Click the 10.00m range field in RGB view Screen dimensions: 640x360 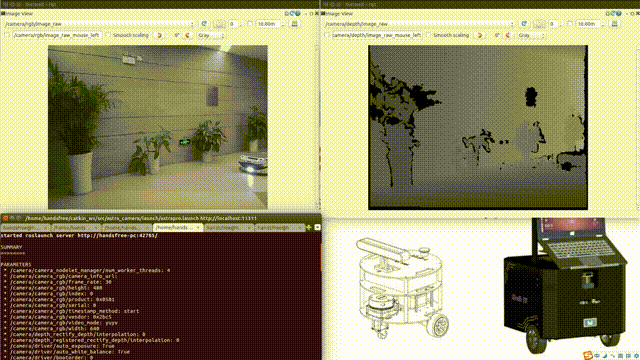pos(270,24)
